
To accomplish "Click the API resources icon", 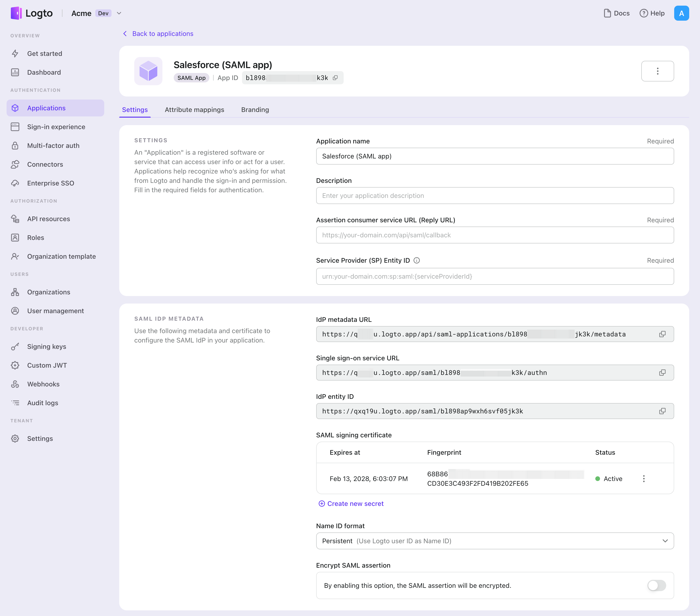I will point(15,219).
